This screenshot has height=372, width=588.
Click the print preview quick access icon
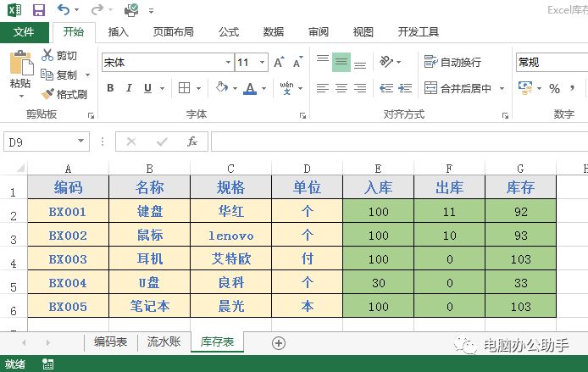click(x=131, y=10)
